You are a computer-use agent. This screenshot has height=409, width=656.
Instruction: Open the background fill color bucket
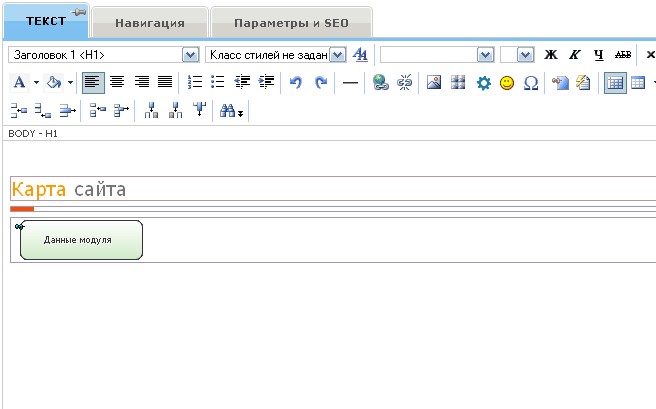56,83
